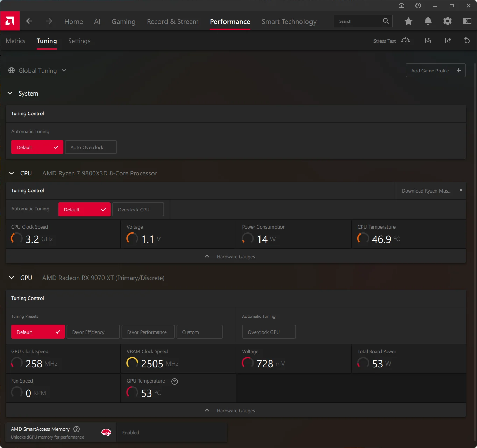The height and width of the screenshot is (448, 477).
Task: Select the Overclock CPU option
Action: coord(138,210)
